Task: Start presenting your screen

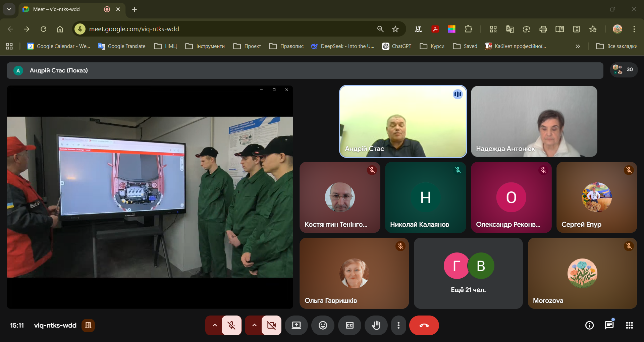Action: [x=296, y=325]
